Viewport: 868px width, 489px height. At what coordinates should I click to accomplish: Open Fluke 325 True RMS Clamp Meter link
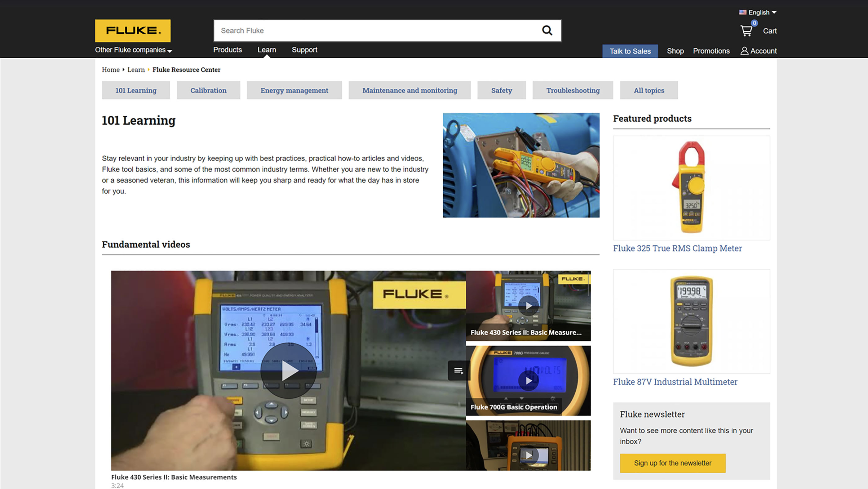pyautogui.click(x=677, y=248)
